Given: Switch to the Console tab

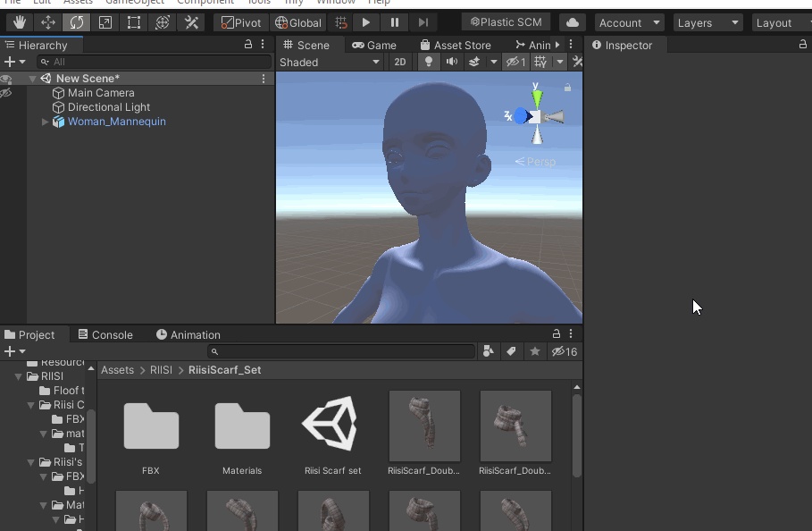Looking at the screenshot, I should pos(105,334).
